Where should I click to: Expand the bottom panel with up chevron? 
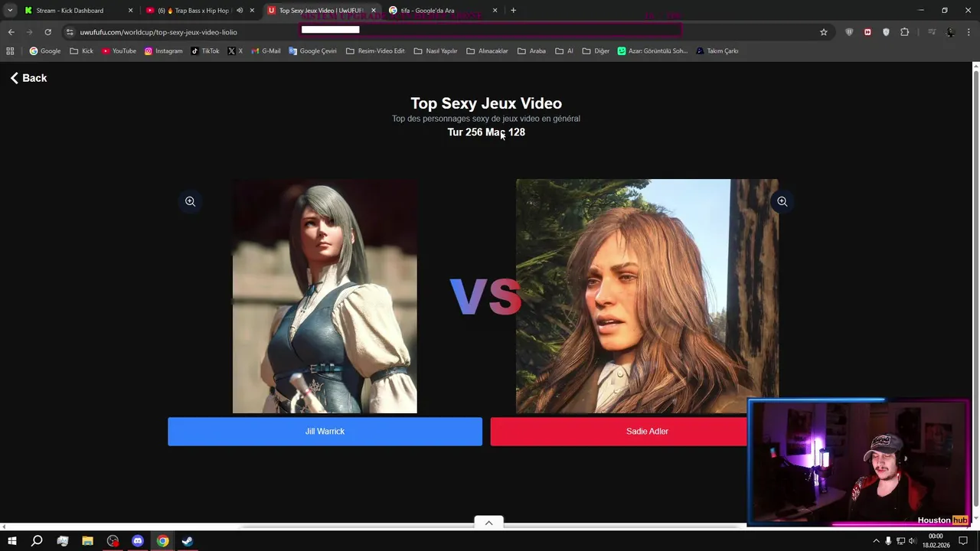click(488, 523)
